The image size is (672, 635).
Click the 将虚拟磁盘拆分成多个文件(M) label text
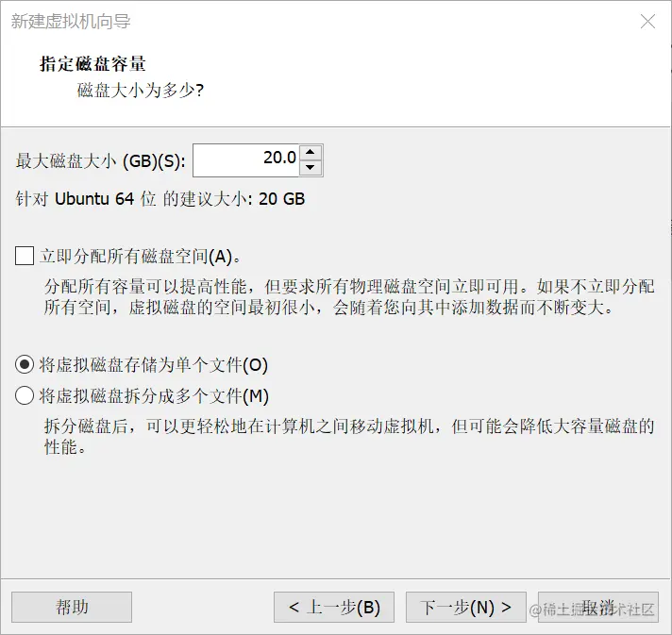154,396
